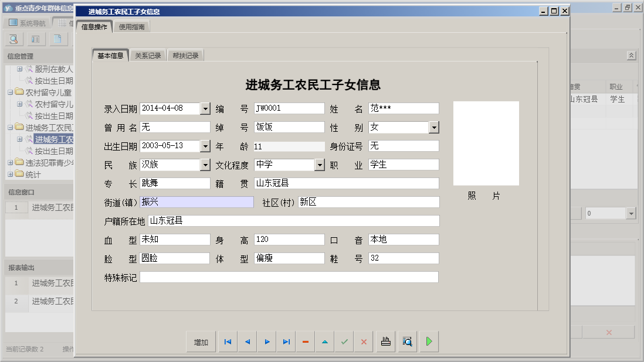Delete the current record
Screen dimensions: 644x362
pos(305,341)
